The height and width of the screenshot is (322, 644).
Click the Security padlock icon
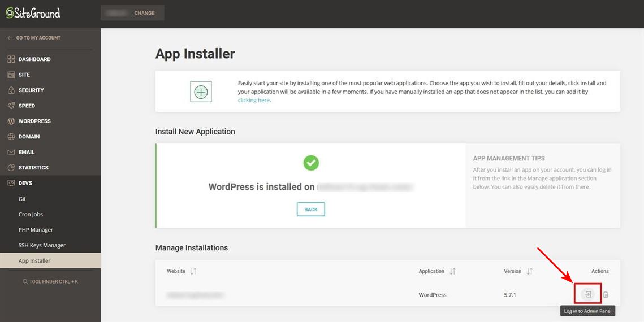(11, 90)
